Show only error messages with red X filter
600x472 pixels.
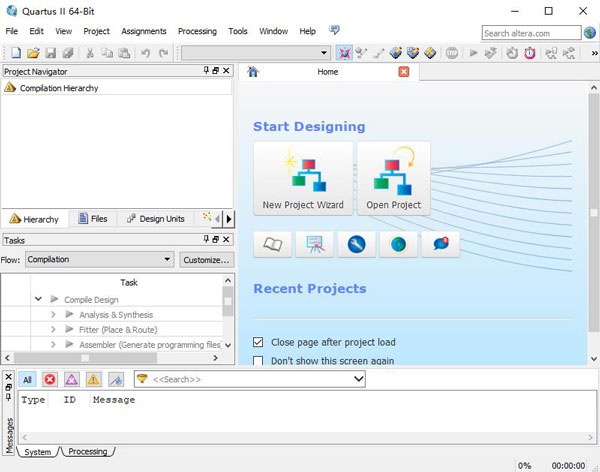click(50, 379)
